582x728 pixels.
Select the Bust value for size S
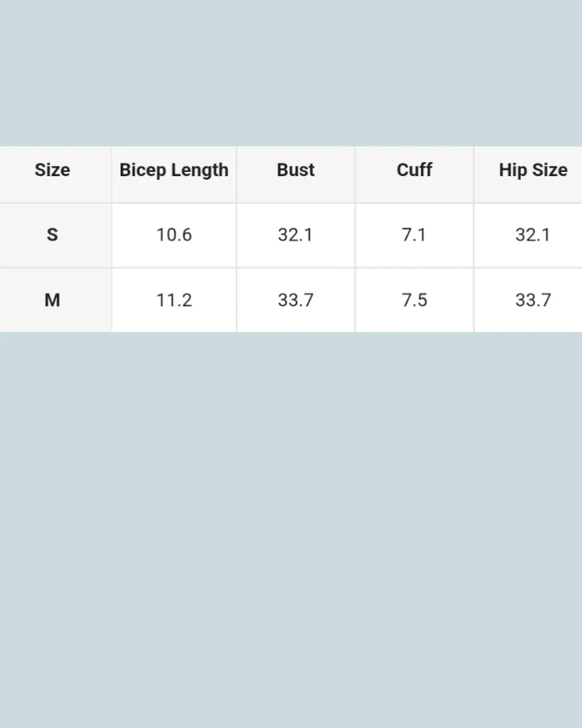click(x=295, y=235)
